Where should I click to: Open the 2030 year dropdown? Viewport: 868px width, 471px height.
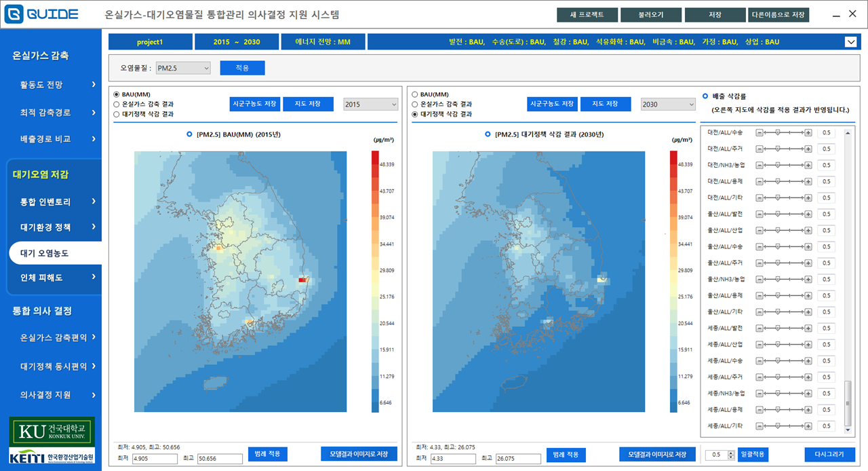pyautogui.click(x=668, y=105)
